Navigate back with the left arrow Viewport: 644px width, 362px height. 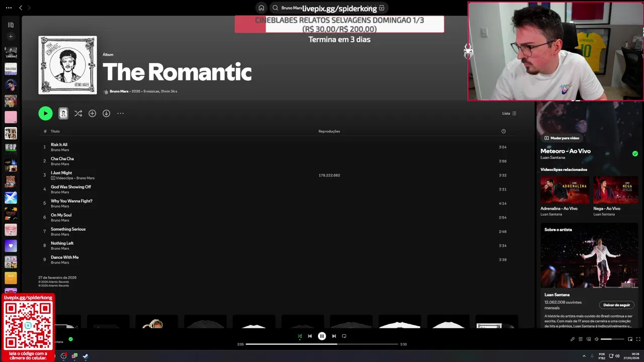(x=21, y=8)
